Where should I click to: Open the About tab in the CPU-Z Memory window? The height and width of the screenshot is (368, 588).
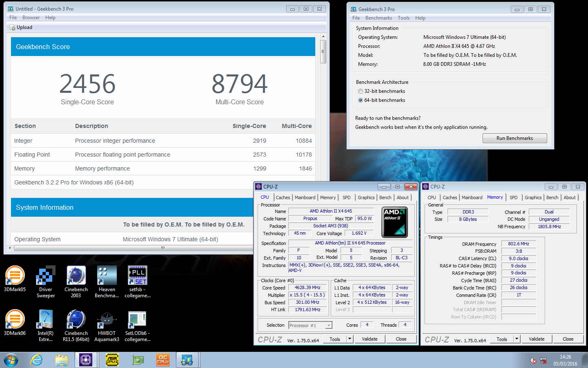(570, 197)
